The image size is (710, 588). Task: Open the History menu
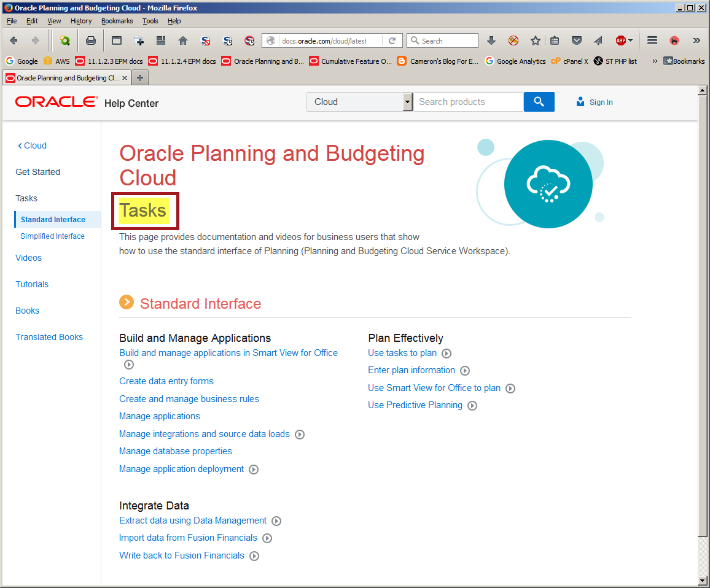pos(81,21)
